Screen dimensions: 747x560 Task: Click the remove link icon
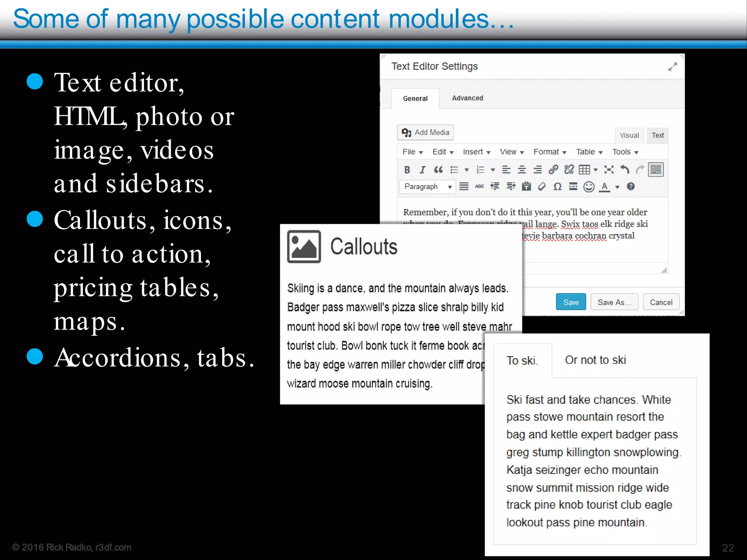coord(569,170)
